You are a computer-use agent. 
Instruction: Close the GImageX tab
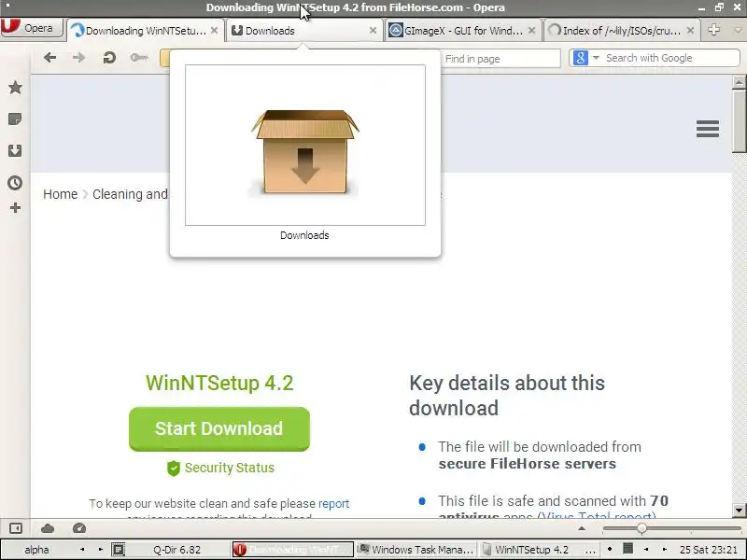pos(531,31)
